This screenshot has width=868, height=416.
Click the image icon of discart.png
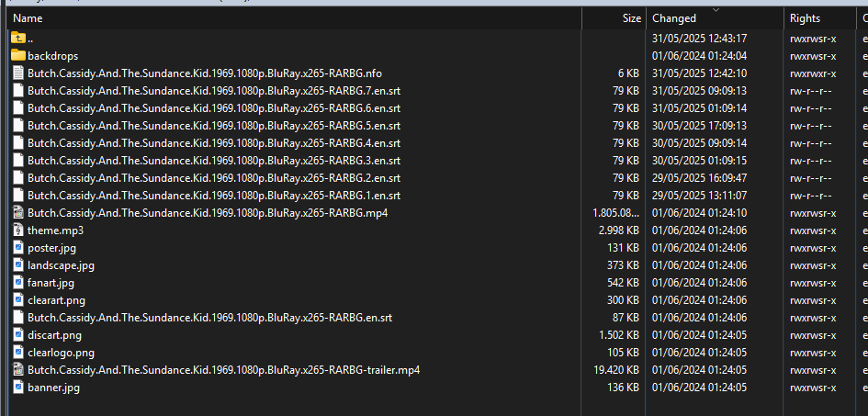pyautogui.click(x=18, y=335)
